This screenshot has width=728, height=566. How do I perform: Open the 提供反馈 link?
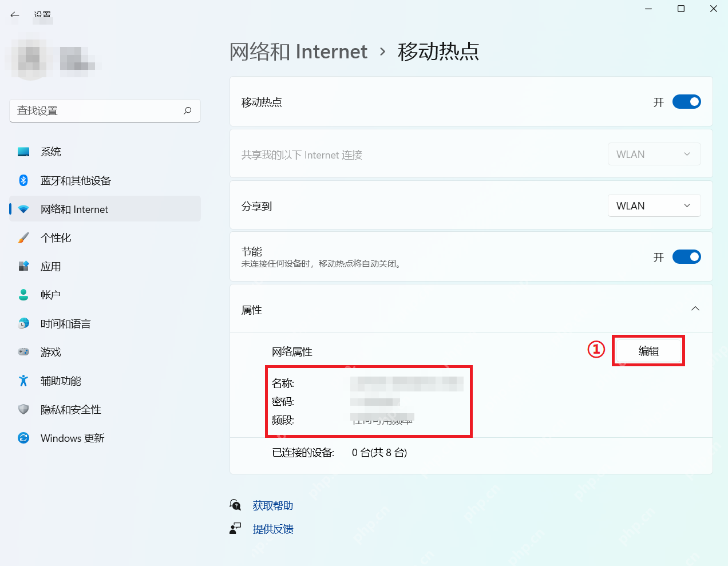pyautogui.click(x=273, y=529)
